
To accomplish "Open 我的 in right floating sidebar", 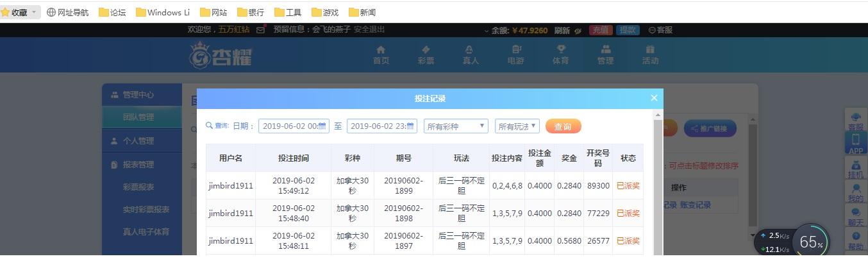I will tap(856, 192).
